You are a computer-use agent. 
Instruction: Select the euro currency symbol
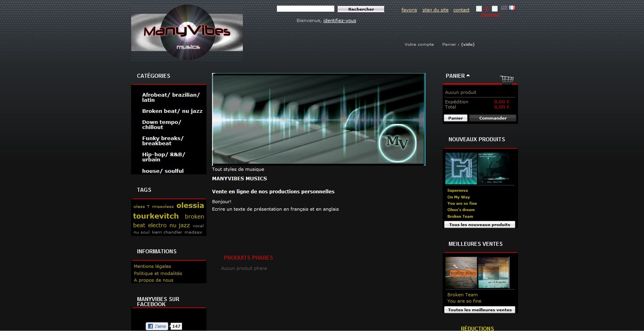pyautogui.click(x=487, y=9)
